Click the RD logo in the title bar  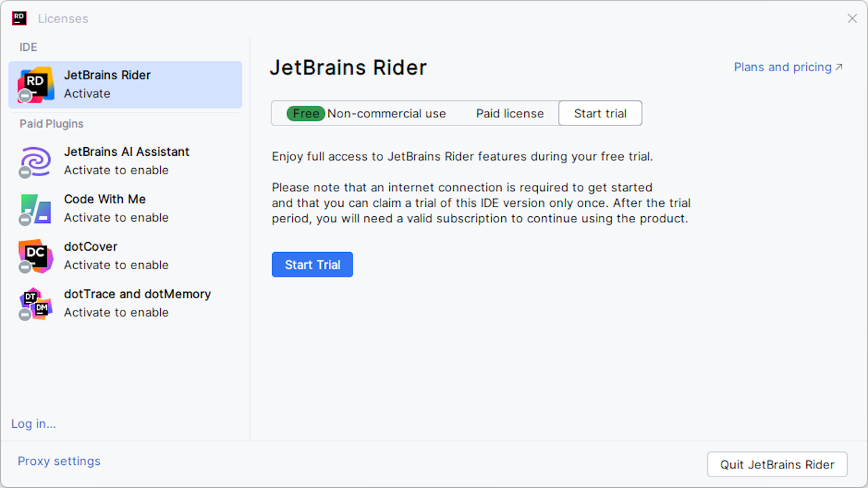pyautogui.click(x=19, y=18)
